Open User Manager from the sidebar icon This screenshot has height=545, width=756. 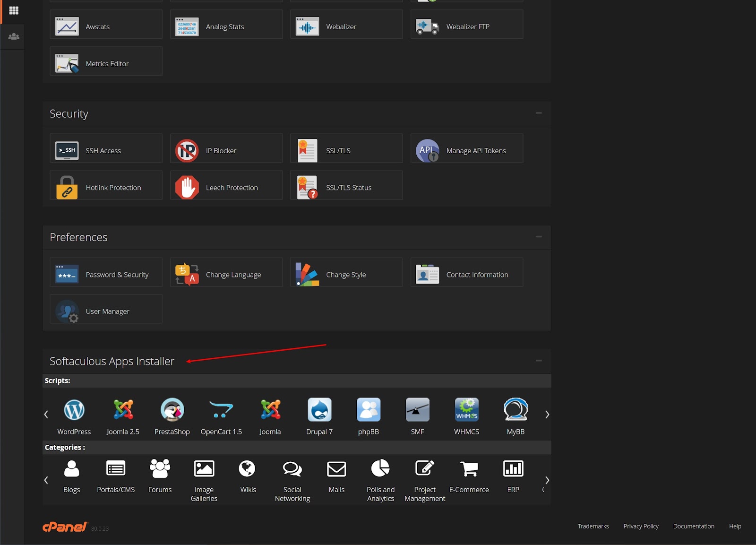pyautogui.click(x=14, y=36)
